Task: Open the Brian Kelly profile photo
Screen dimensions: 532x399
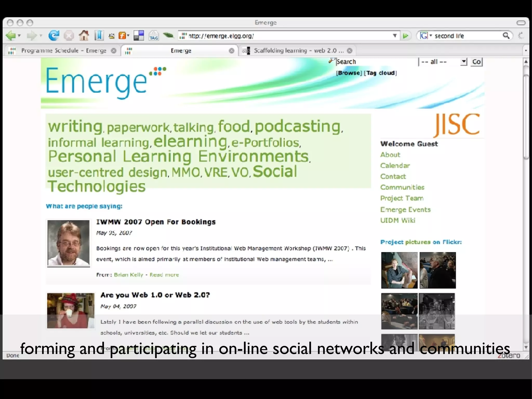Action: [x=69, y=243]
